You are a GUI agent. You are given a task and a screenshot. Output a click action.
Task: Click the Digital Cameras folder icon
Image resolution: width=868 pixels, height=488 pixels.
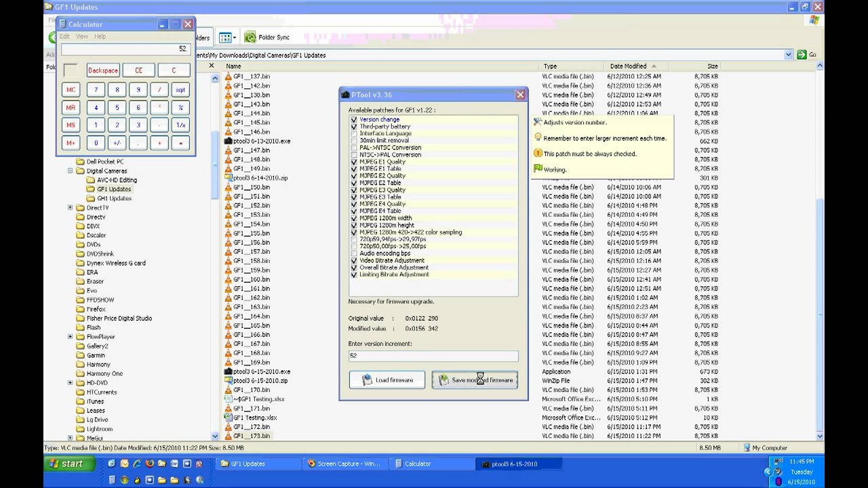(80, 171)
